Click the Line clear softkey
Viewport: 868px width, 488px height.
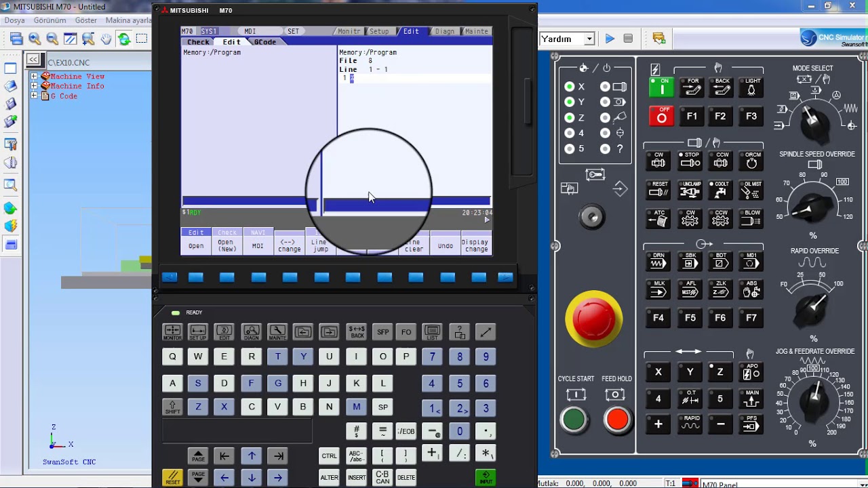click(x=414, y=246)
